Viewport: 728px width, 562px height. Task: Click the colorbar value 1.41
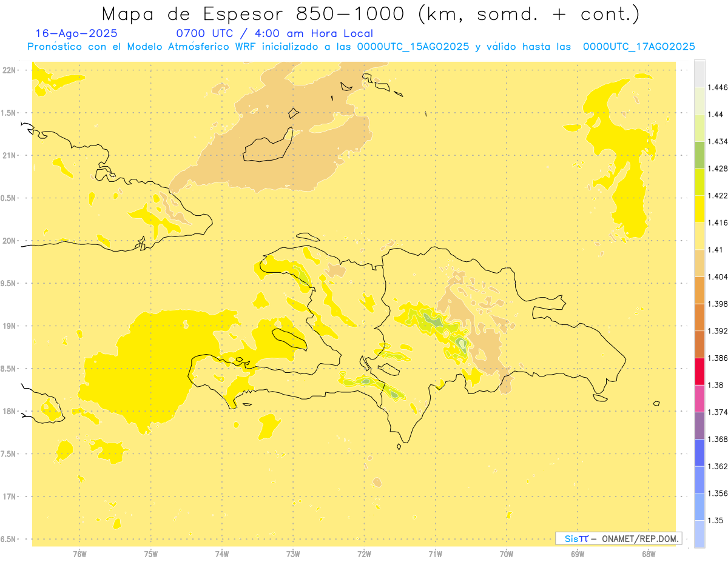(715, 250)
